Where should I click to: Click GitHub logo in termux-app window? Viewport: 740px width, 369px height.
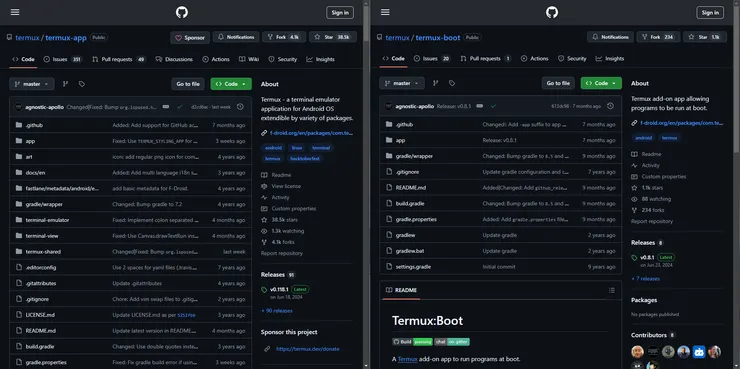(182, 12)
